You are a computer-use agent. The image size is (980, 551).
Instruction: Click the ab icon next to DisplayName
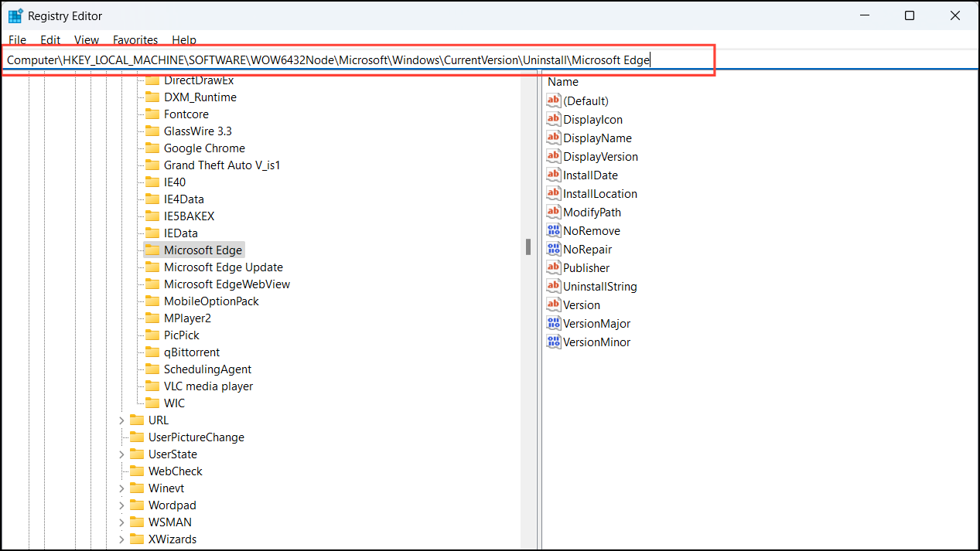point(554,138)
